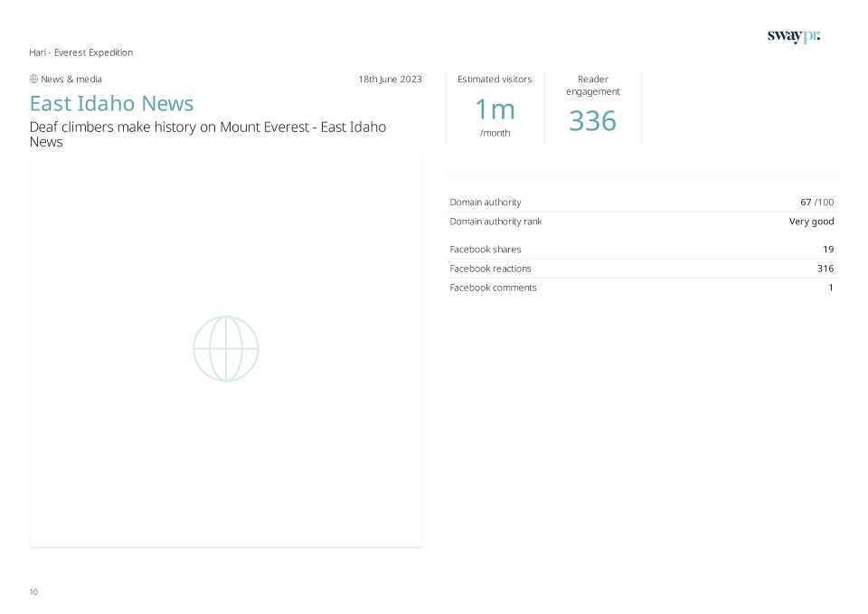Select the 'Hari - Everest Expedition' header text
868x614 pixels.
click(x=80, y=52)
